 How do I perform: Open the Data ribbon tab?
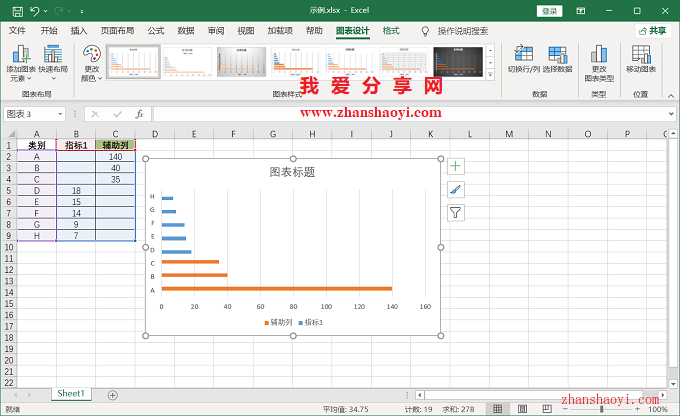186,31
